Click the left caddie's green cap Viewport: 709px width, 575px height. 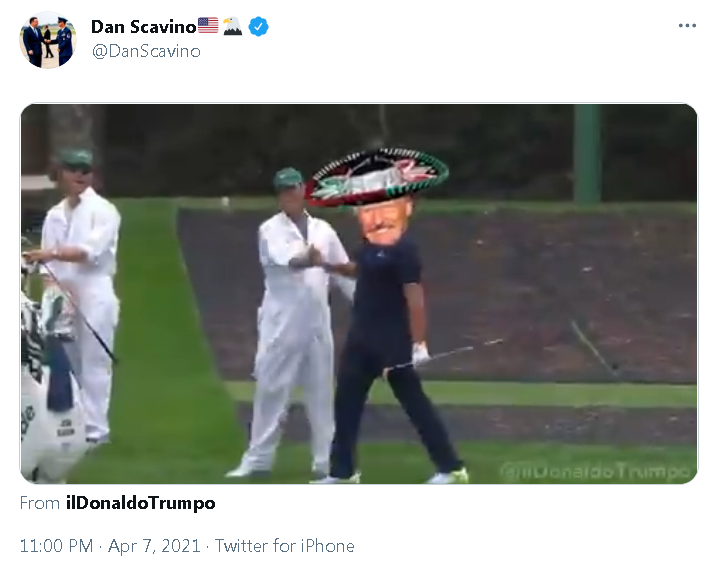pyautogui.click(x=76, y=158)
